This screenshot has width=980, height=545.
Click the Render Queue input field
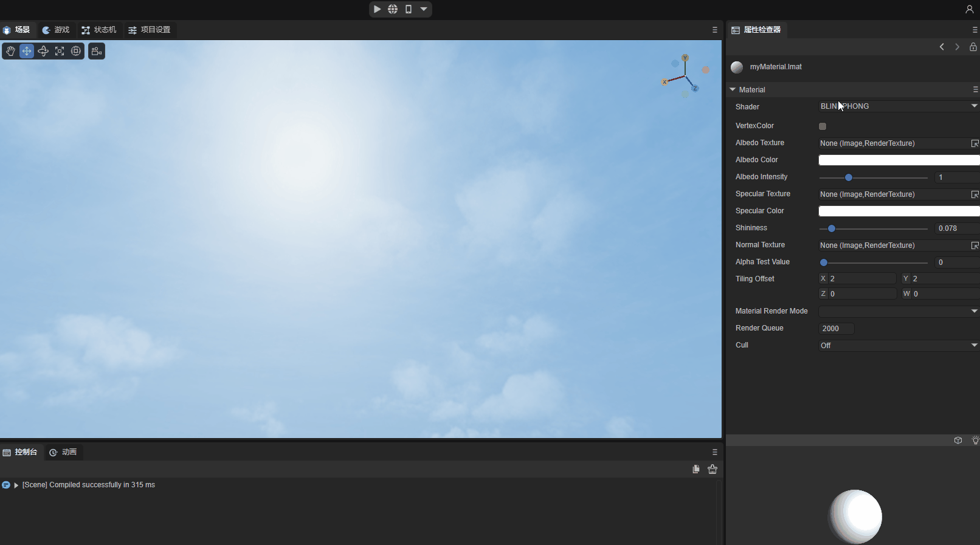836,329
